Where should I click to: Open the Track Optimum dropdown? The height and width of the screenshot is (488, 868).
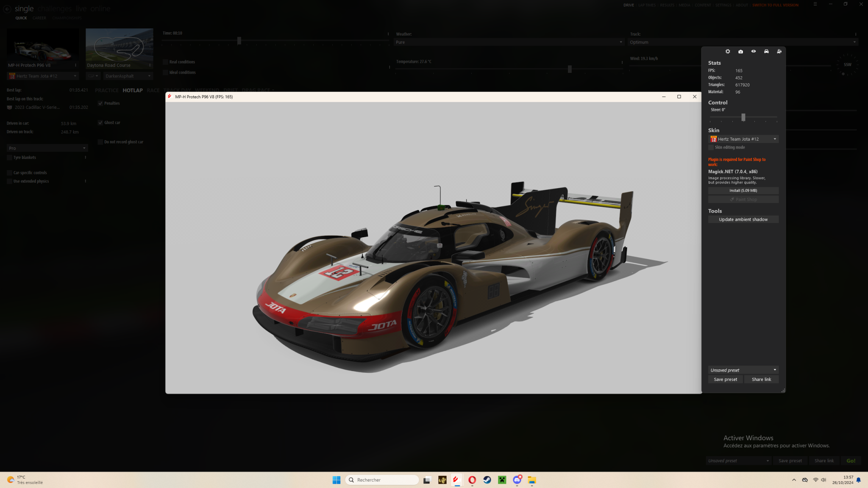click(x=743, y=42)
